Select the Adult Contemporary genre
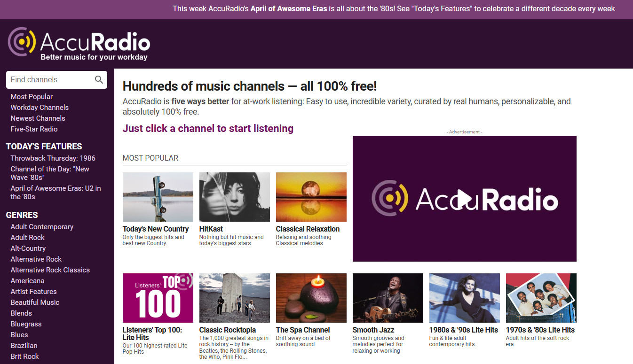633x364 pixels. pos(42,227)
